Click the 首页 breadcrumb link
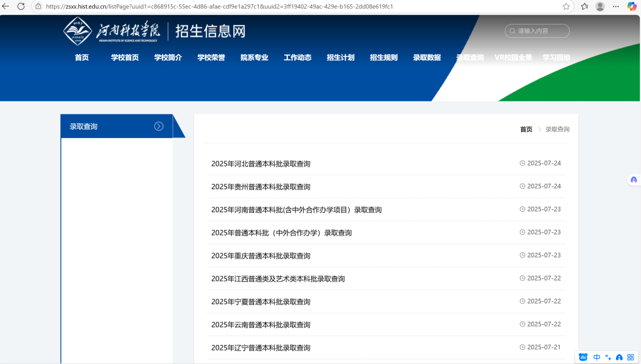Viewport: 641px width, 364px height. click(525, 129)
